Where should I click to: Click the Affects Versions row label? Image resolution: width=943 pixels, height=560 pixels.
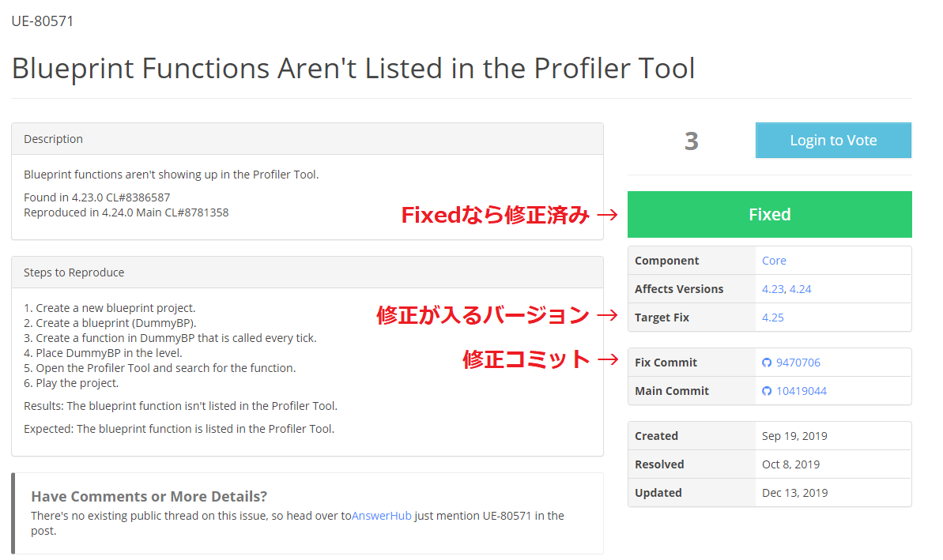coord(679,289)
